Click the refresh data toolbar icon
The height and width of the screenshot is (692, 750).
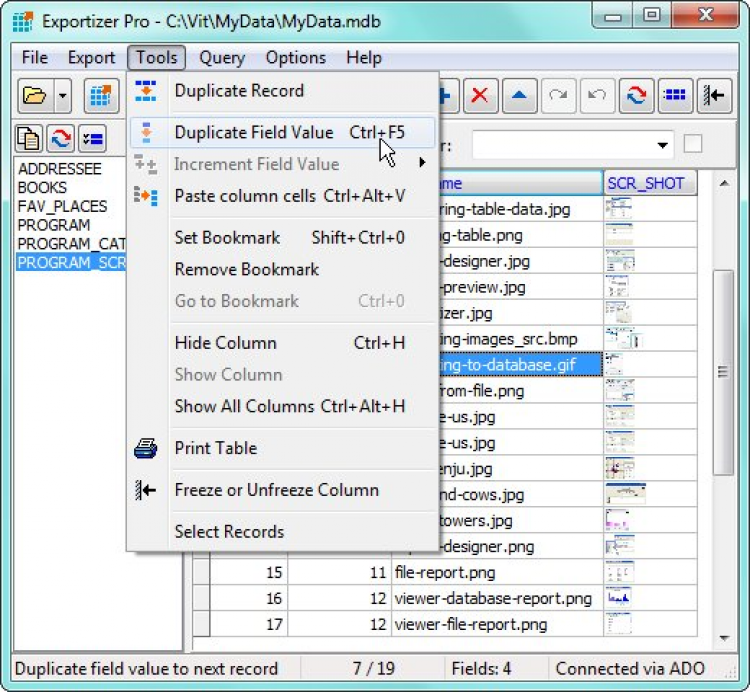coord(636,96)
